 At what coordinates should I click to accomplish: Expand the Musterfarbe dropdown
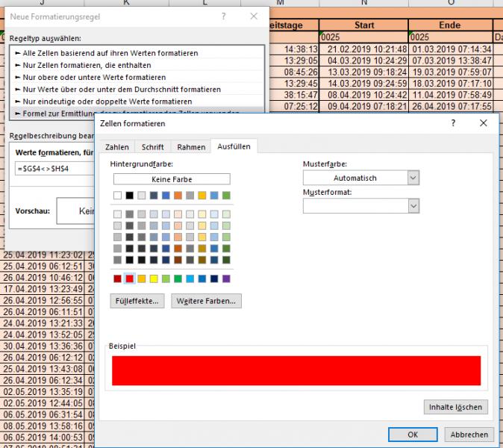(x=413, y=178)
